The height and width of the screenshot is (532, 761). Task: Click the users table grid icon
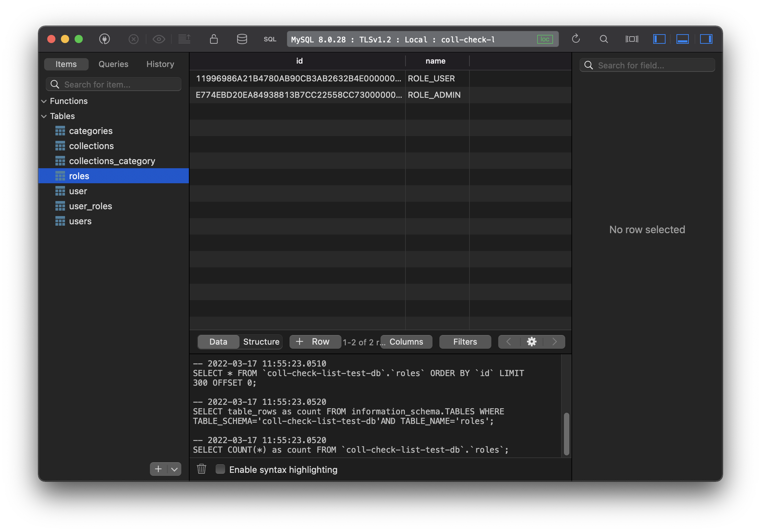[x=60, y=221]
